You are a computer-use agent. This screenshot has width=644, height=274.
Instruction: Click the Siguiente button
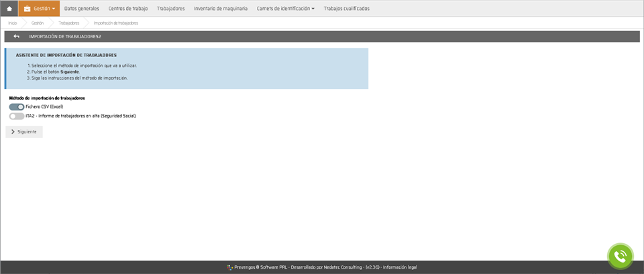[x=24, y=132]
